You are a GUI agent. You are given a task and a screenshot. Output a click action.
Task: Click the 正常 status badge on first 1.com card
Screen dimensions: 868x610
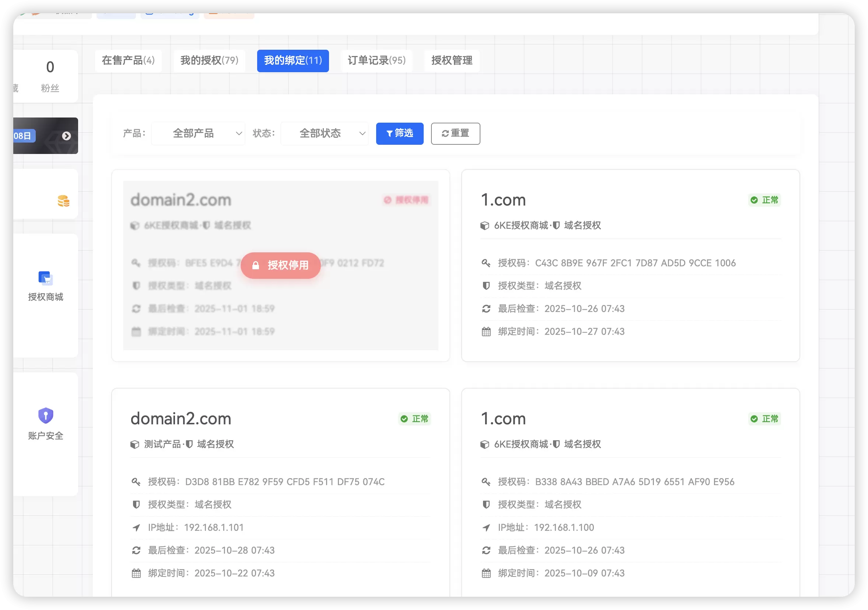pos(764,200)
